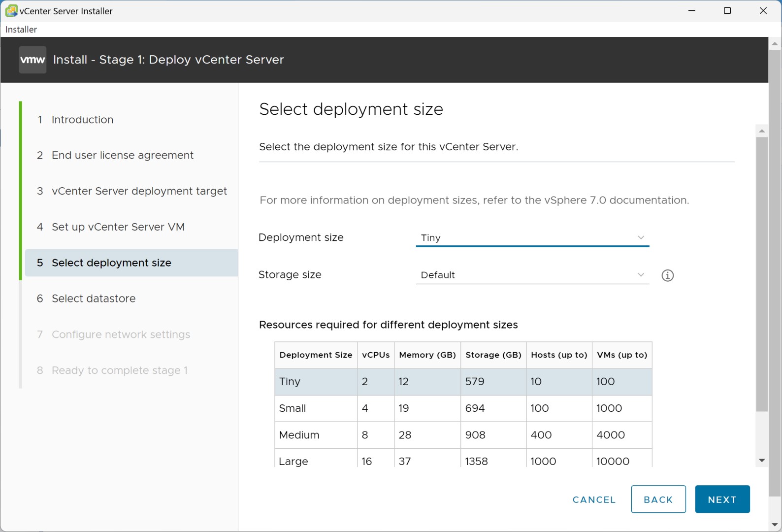Click the 694 storage value for Small
The width and height of the screenshot is (782, 532).
point(475,408)
